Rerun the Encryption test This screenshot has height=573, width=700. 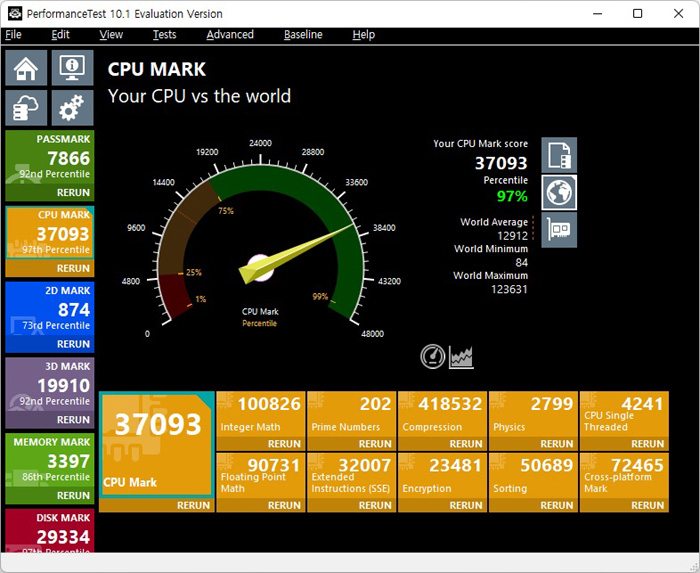point(465,505)
